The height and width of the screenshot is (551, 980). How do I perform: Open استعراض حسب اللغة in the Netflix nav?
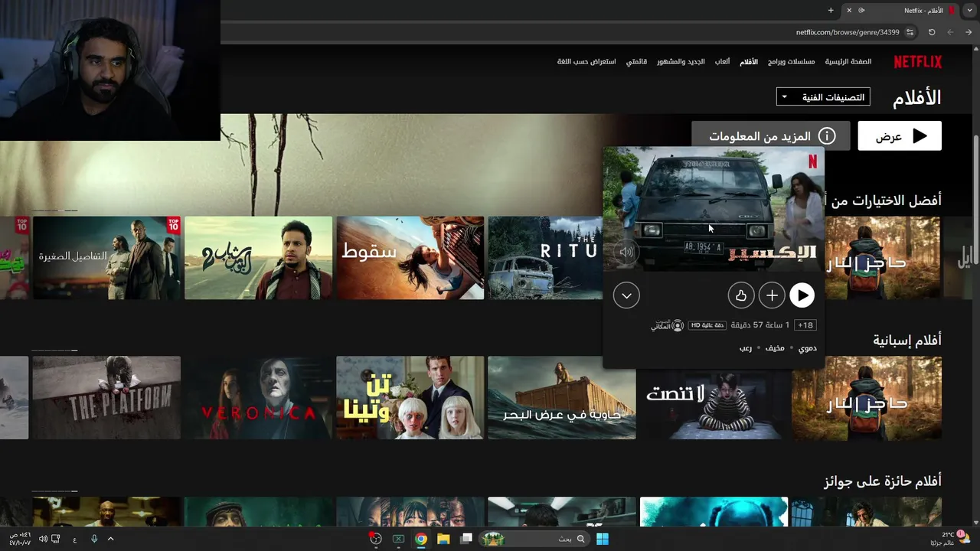pyautogui.click(x=586, y=61)
